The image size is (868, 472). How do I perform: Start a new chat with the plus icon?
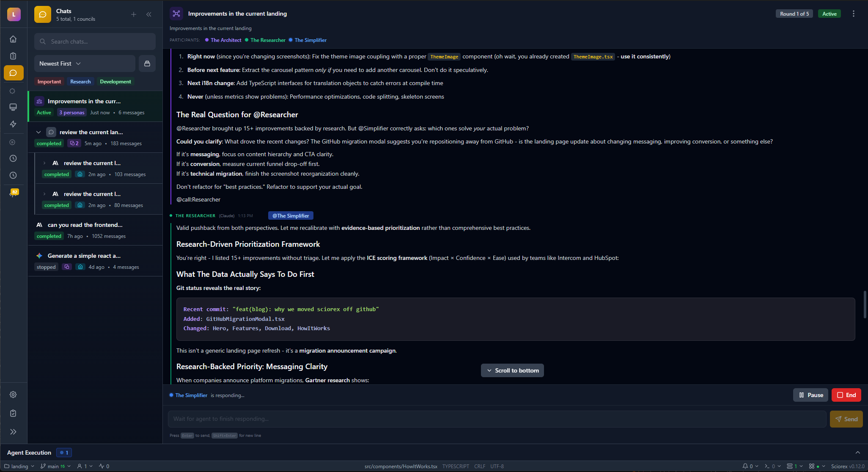[134, 14]
